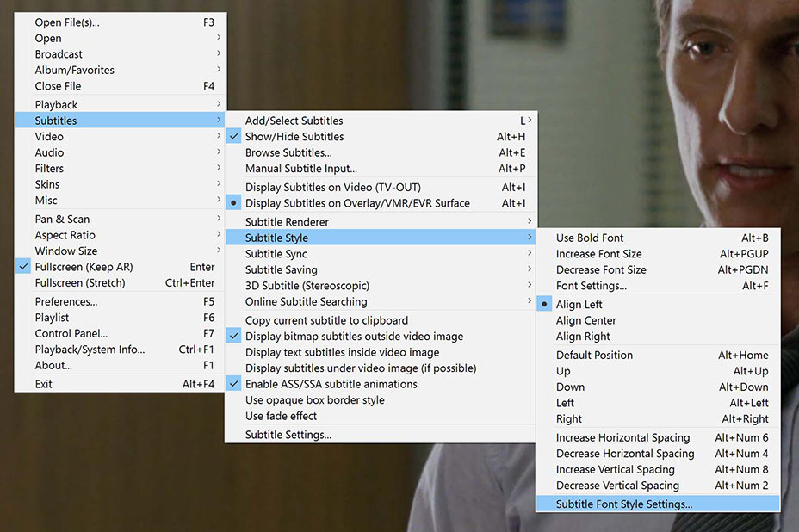Choose Increase Font Size
This screenshot has width=799, height=532.
click(598, 254)
